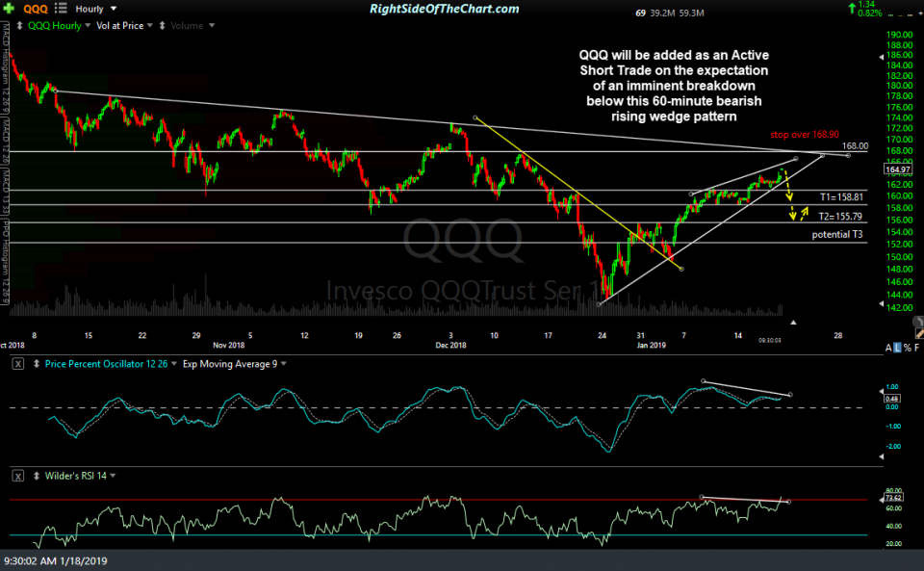This screenshot has width=924, height=571.
Task: Click the up-down arrows icon beside Volume
Action: pos(162,26)
